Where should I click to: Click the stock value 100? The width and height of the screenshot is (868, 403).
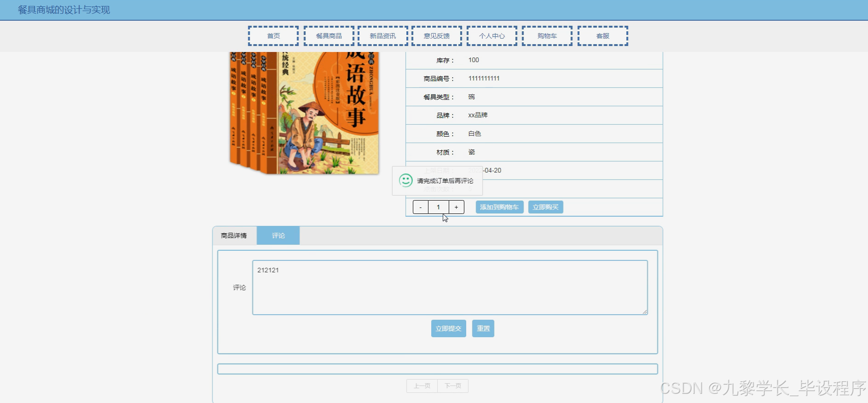pyautogui.click(x=474, y=60)
